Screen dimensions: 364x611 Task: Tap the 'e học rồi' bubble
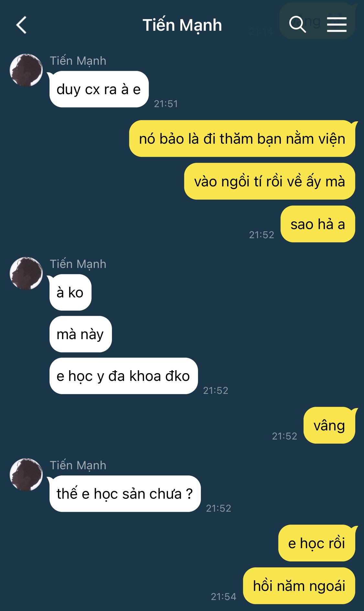click(317, 543)
